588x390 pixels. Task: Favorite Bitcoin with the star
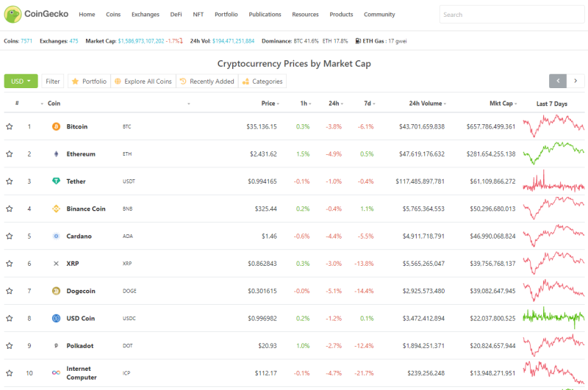pyautogui.click(x=10, y=126)
